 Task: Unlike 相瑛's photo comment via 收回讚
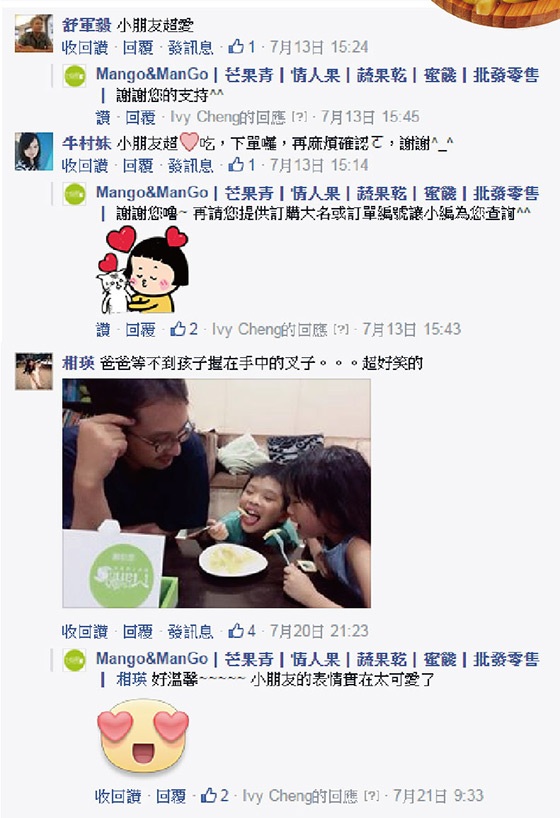[x=85, y=632]
